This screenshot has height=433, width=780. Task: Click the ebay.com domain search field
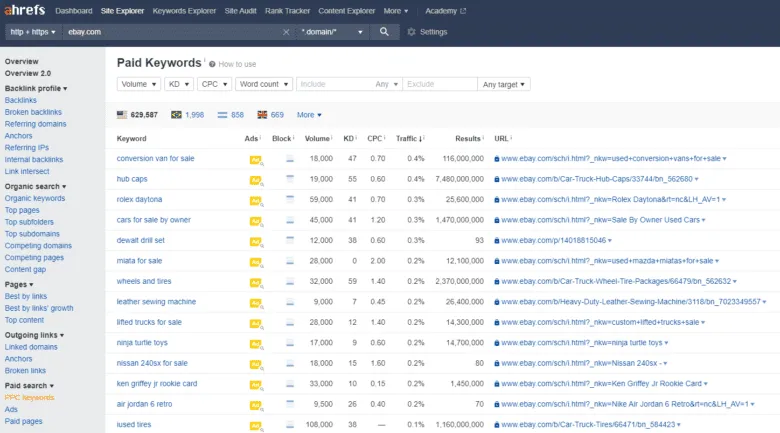click(172, 32)
